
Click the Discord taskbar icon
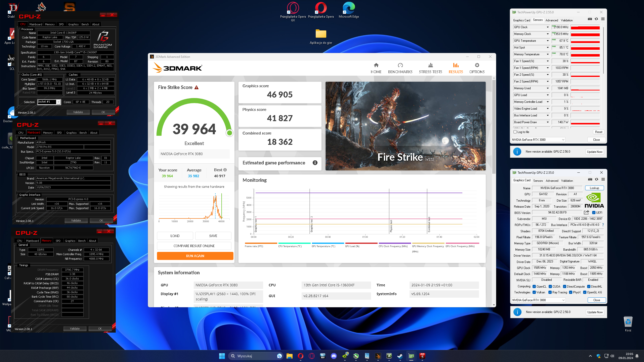pos(334,356)
